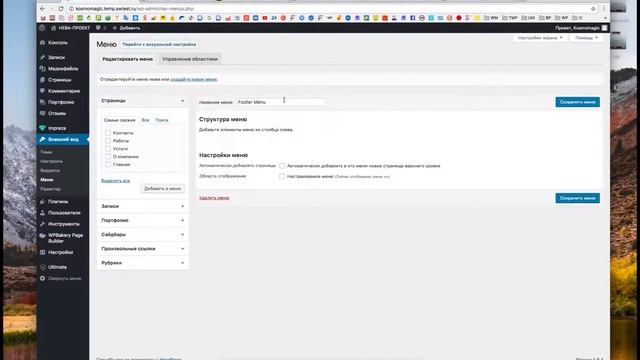
Task: Click WordPress logo in admin bar
Action: click(42, 28)
